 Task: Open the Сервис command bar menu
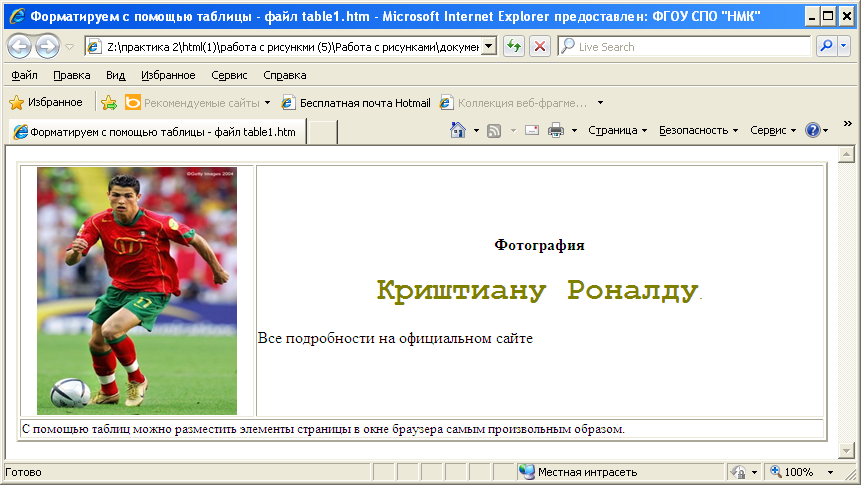point(773,130)
